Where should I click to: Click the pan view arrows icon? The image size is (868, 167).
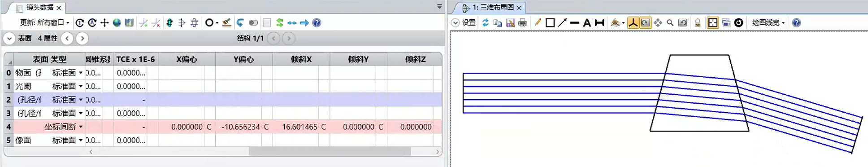658,22
